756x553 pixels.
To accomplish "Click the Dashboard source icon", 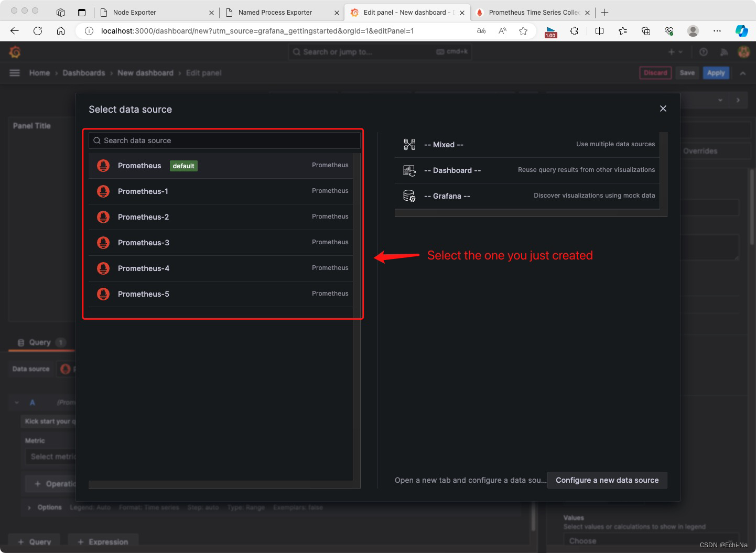I will [x=409, y=170].
